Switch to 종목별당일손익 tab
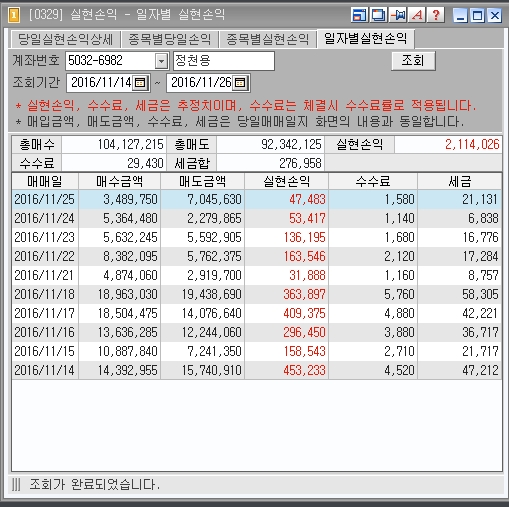 tap(169, 39)
